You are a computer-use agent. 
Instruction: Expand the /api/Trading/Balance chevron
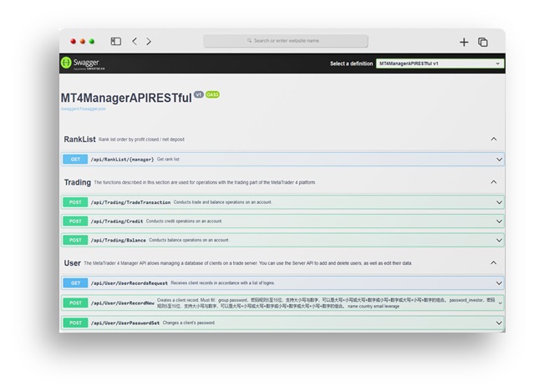tap(499, 240)
